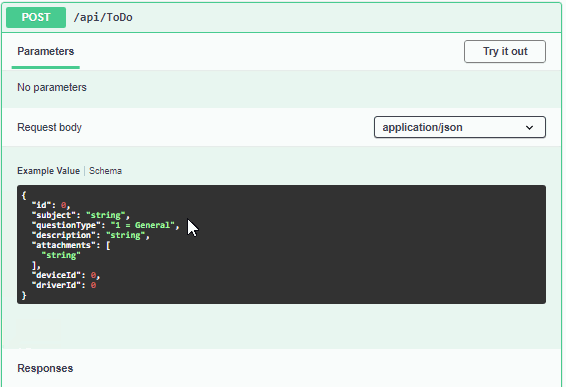The height and width of the screenshot is (387, 566).
Task: Click the "description": "string" JSON line
Action: (x=90, y=235)
